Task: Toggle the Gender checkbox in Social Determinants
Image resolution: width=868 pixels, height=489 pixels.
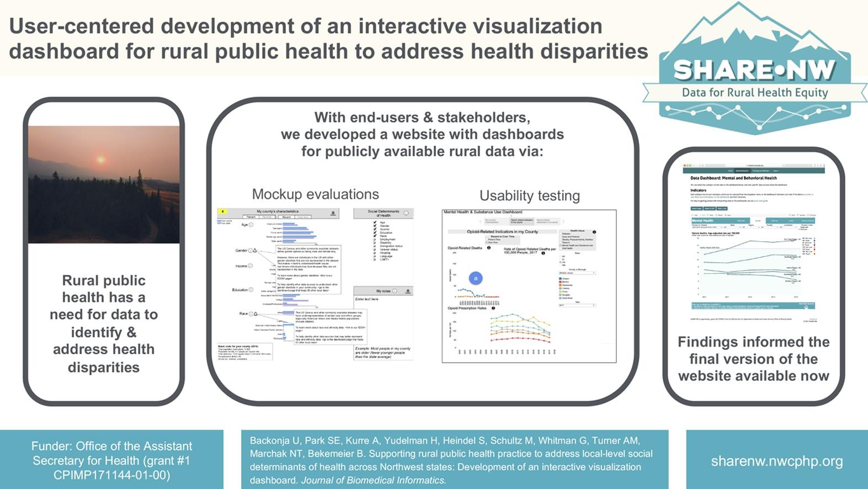Action: pos(375,226)
